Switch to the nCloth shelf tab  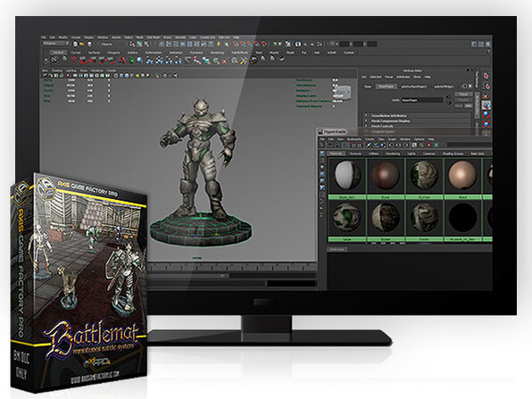point(331,53)
